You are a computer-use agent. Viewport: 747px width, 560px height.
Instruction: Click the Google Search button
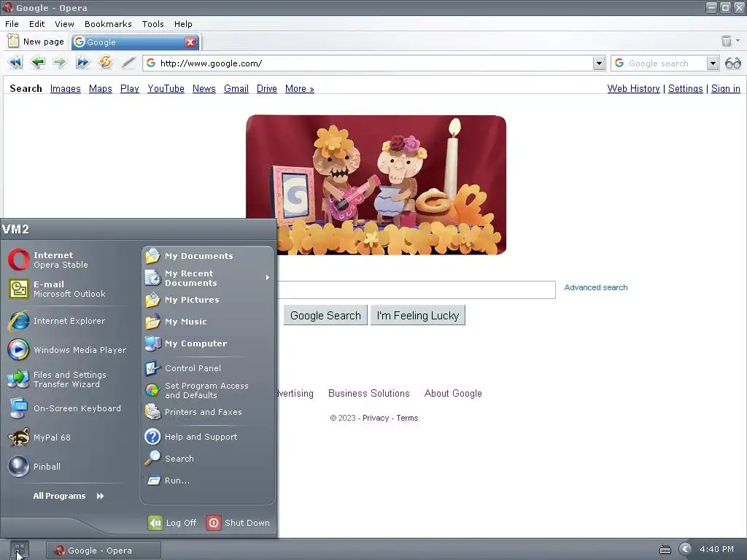tap(325, 315)
